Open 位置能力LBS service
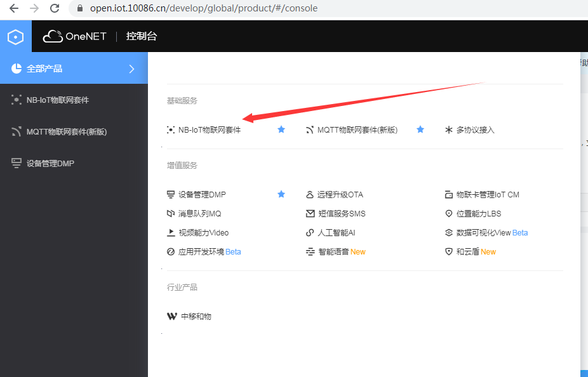 pyautogui.click(x=479, y=214)
